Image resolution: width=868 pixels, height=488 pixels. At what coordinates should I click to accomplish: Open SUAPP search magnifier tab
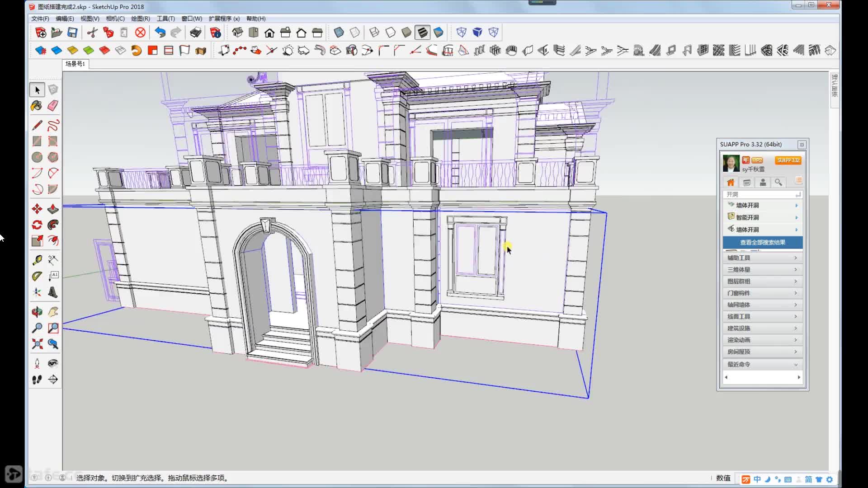tap(778, 182)
